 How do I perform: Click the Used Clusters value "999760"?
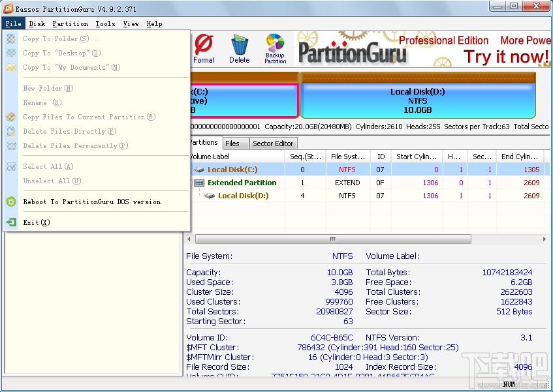339,302
